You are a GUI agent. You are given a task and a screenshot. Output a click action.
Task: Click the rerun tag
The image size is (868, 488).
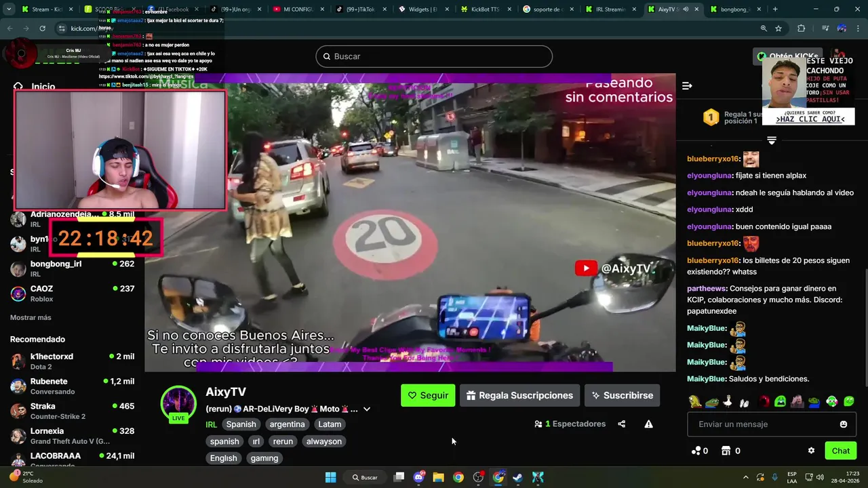coord(283,441)
